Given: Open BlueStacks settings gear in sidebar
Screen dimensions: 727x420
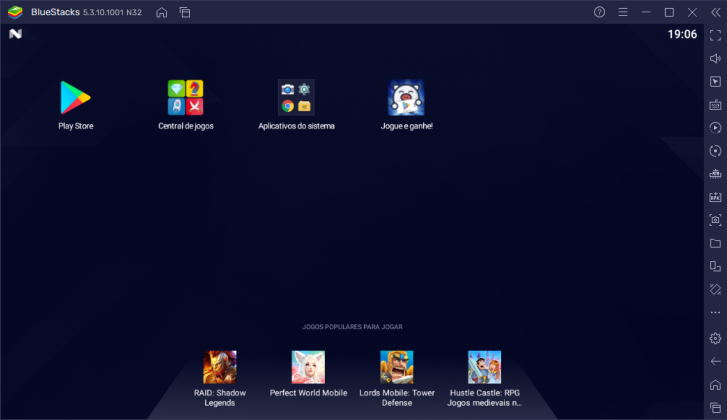Looking at the screenshot, I should 715,338.
